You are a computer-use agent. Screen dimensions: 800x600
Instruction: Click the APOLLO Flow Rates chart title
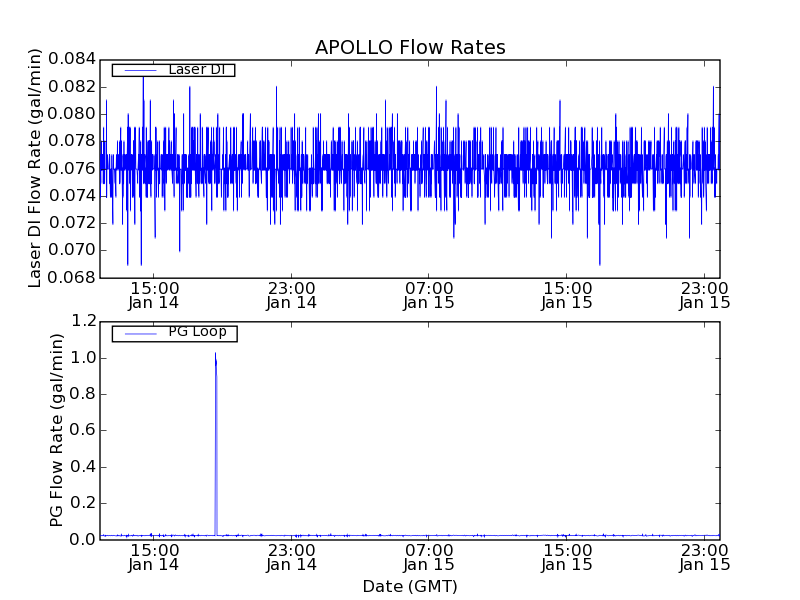click(x=410, y=48)
